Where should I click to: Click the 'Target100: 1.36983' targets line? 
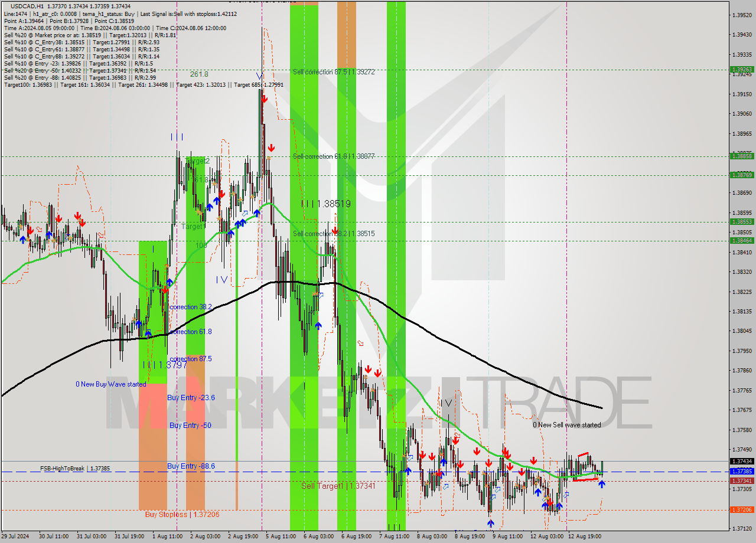click(144, 84)
